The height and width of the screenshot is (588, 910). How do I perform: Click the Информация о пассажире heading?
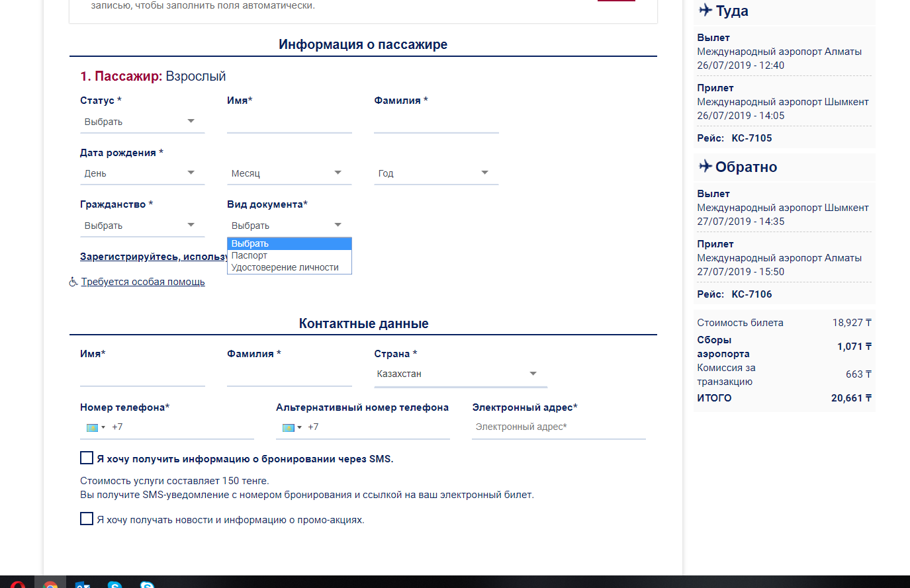(x=363, y=44)
